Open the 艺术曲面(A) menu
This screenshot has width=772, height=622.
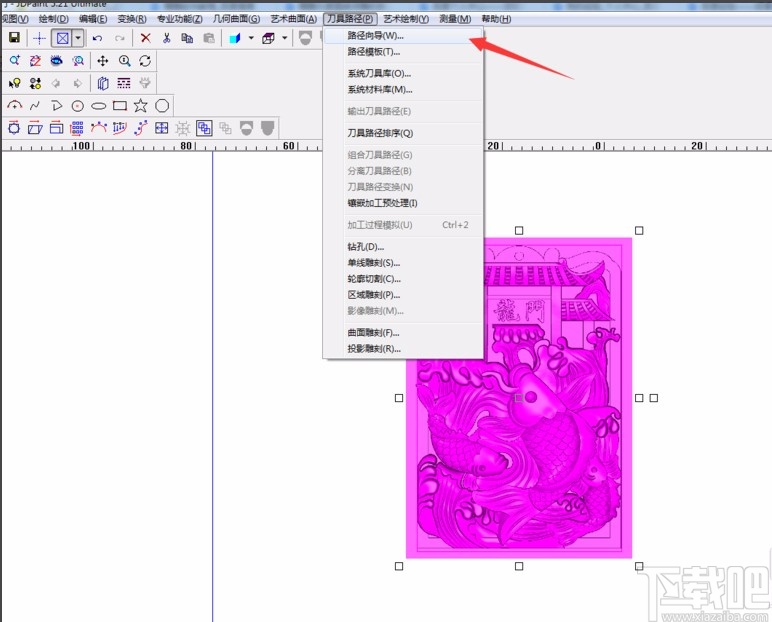(293, 19)
